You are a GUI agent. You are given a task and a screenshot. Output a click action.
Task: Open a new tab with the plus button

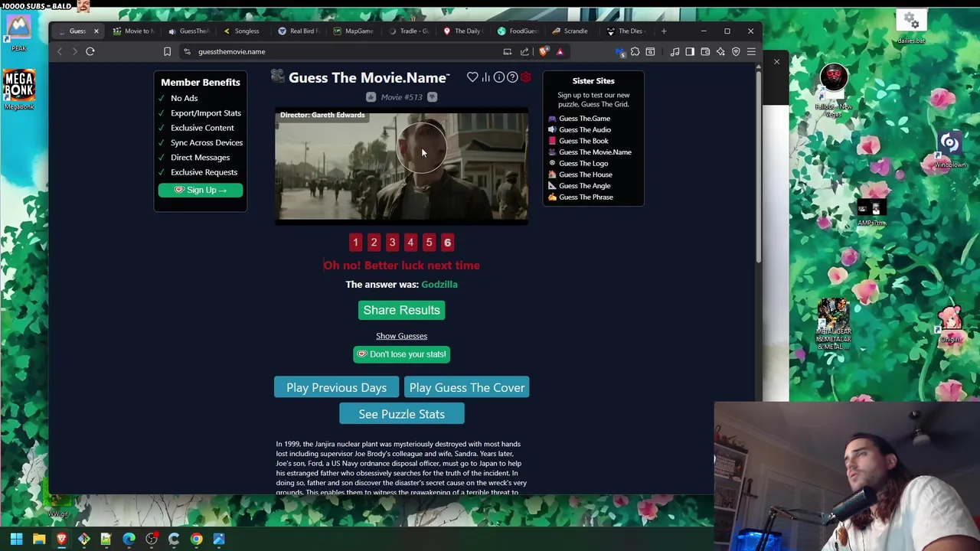click(x=664, y=31)
